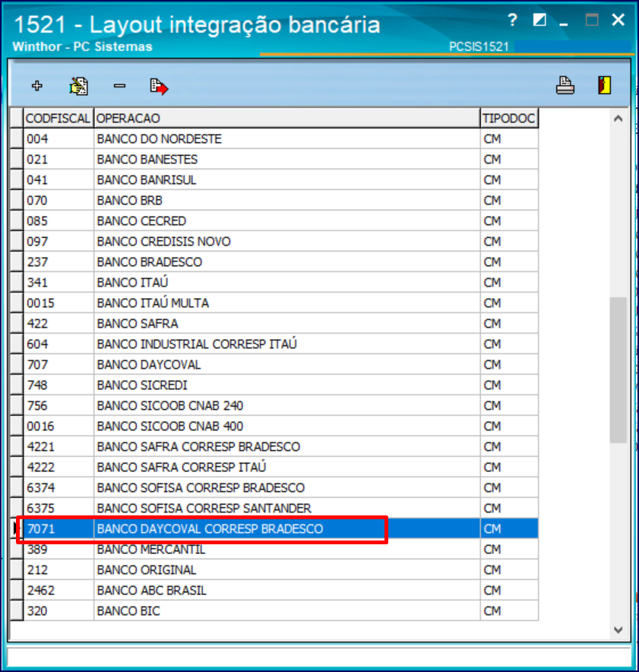
Task: Close the Layout integração bancária window
Action: (x=618, y=20)
